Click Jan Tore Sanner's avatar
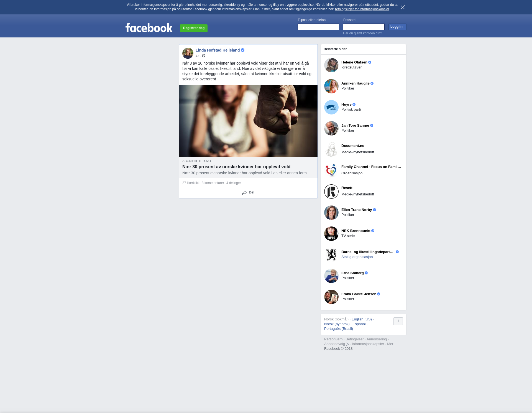 [331, 128]
